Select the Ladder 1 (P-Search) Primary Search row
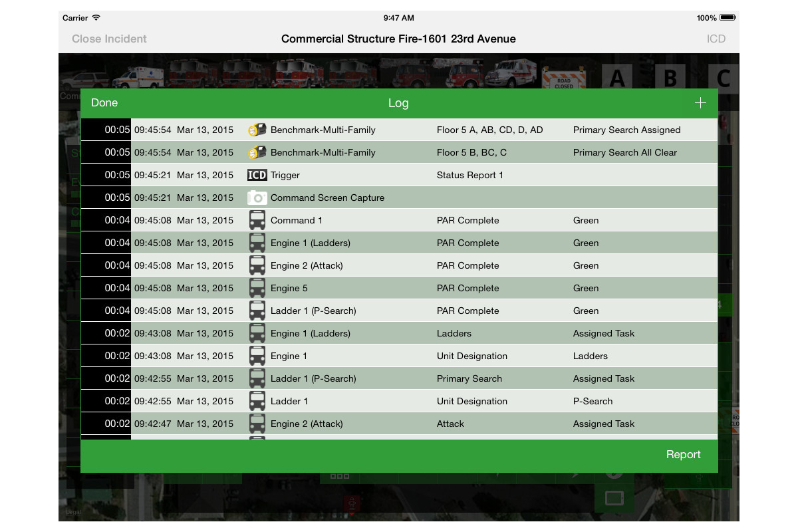Image resolution: width=798 pixels, height=532 pixels. (x=399, y=379)
